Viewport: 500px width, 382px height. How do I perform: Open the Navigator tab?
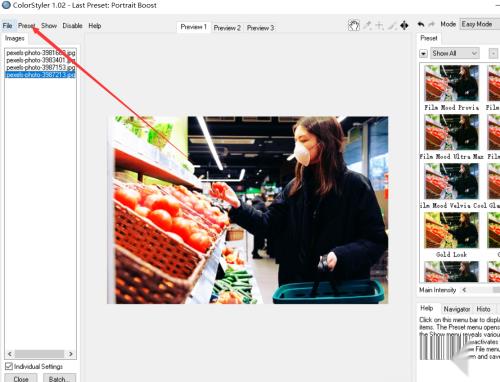coord(457,309)
